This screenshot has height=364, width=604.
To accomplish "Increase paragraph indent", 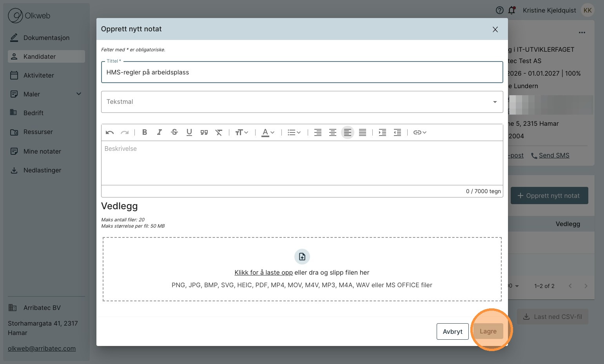I will click(x=383, y=132).
